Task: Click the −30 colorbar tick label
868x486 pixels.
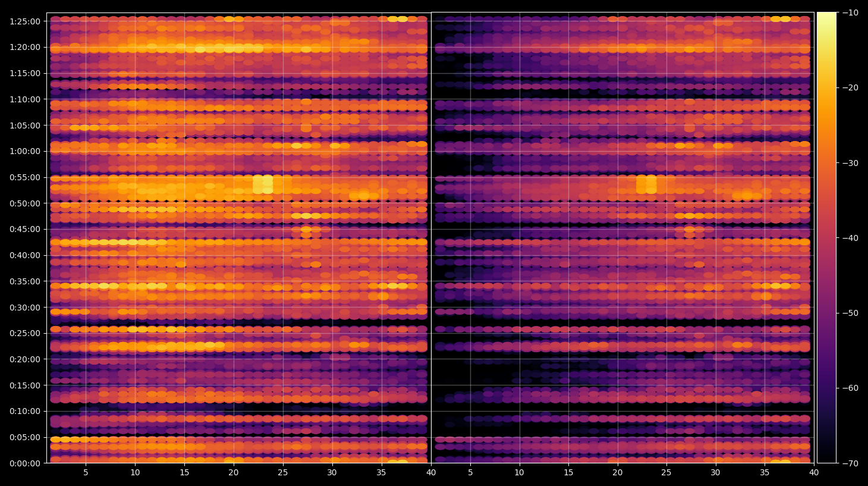Action: (x=850, y=163)
